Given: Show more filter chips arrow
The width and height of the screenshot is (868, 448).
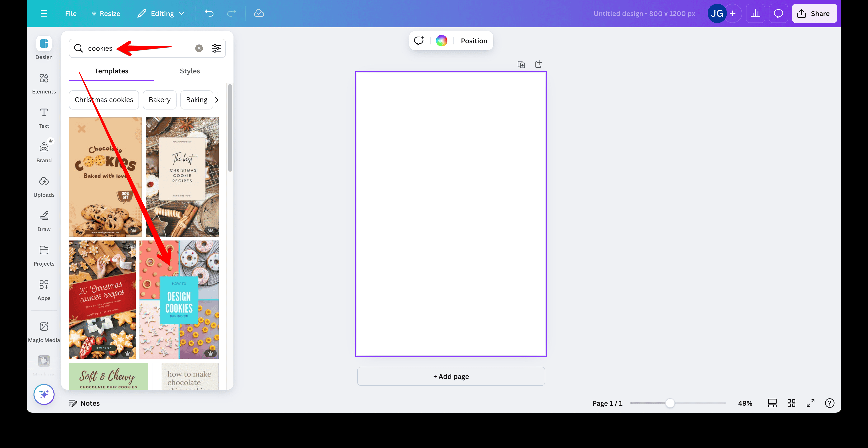Looking at the screenshot, I should pos(217,100).
